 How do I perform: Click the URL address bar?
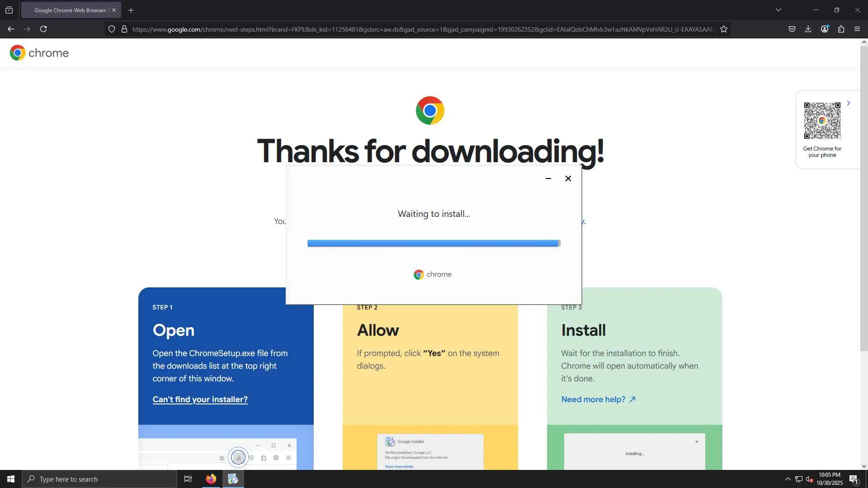coord(423,29)
